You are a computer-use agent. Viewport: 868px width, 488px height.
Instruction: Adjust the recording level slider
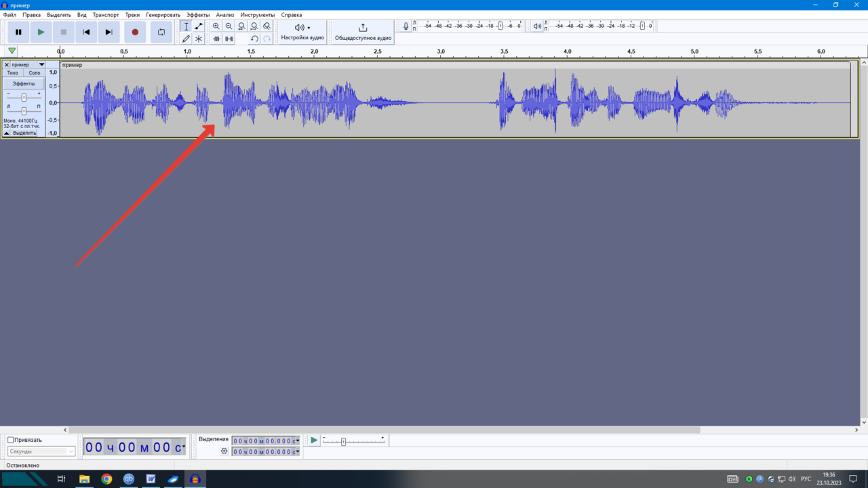(500, 26)
